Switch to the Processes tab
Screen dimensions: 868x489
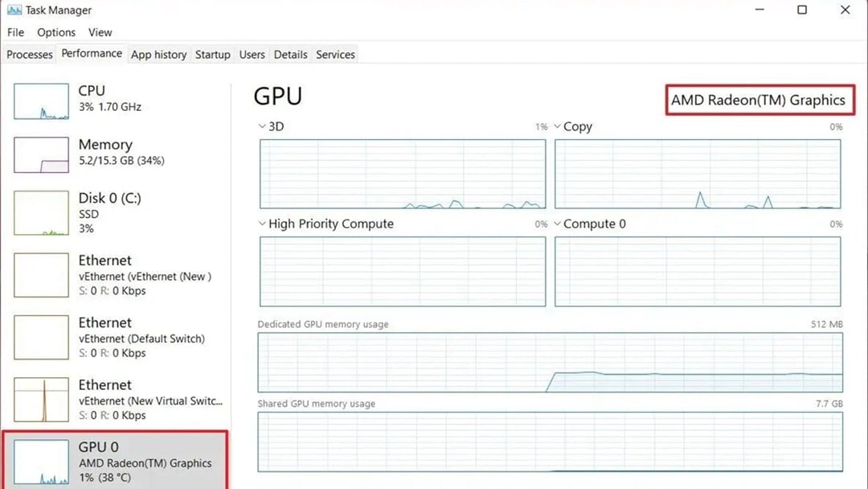click(x=30, y=55)
